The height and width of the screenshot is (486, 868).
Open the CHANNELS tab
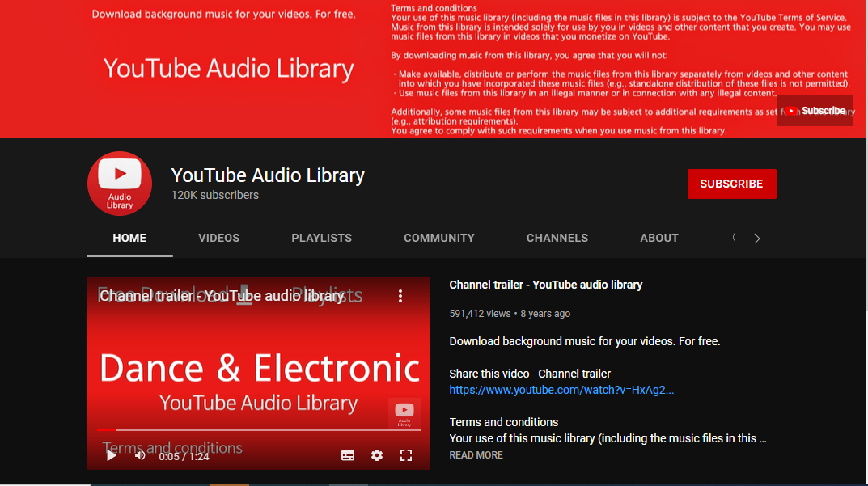pyautogui.click(x=557, y=238)
